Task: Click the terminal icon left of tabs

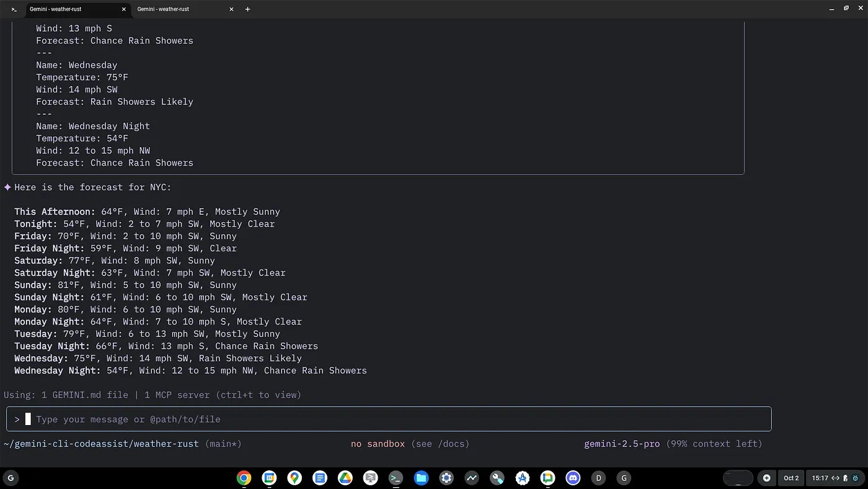Action: click(14, 9)
